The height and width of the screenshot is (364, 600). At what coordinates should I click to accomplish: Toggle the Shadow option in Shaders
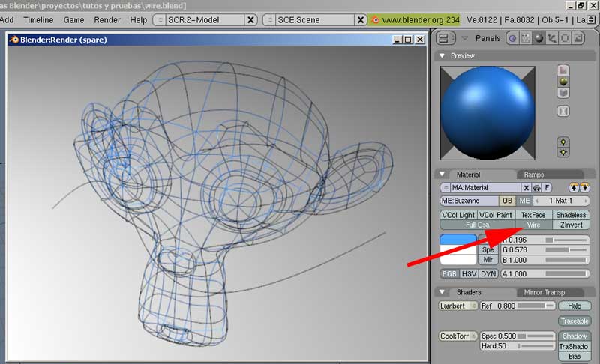tap(574, 336)
